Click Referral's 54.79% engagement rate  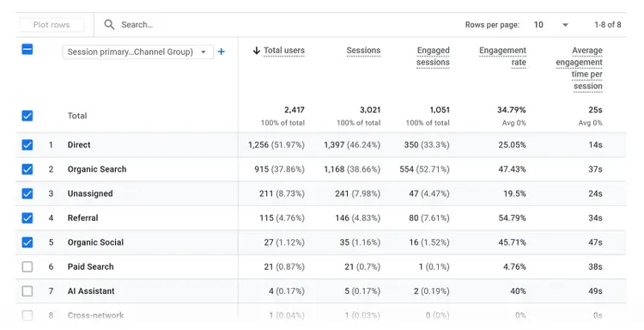(512, 217)
